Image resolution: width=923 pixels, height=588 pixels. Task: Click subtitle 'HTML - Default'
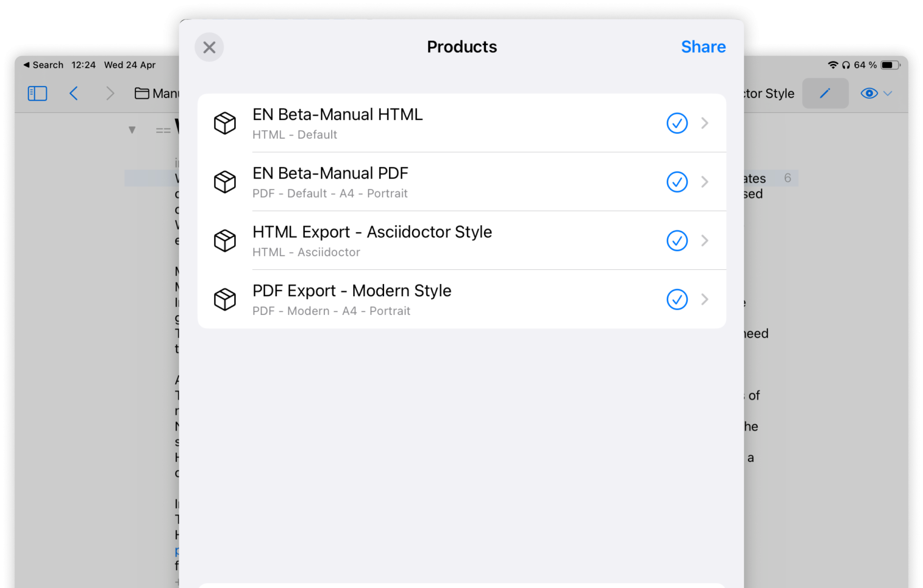[x=295, y=135]
